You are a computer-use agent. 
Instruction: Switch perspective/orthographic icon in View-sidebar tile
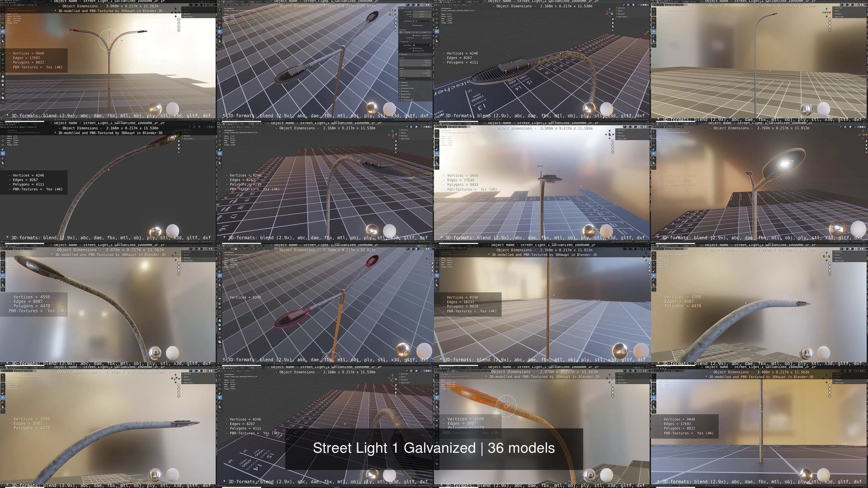(396, 30)
